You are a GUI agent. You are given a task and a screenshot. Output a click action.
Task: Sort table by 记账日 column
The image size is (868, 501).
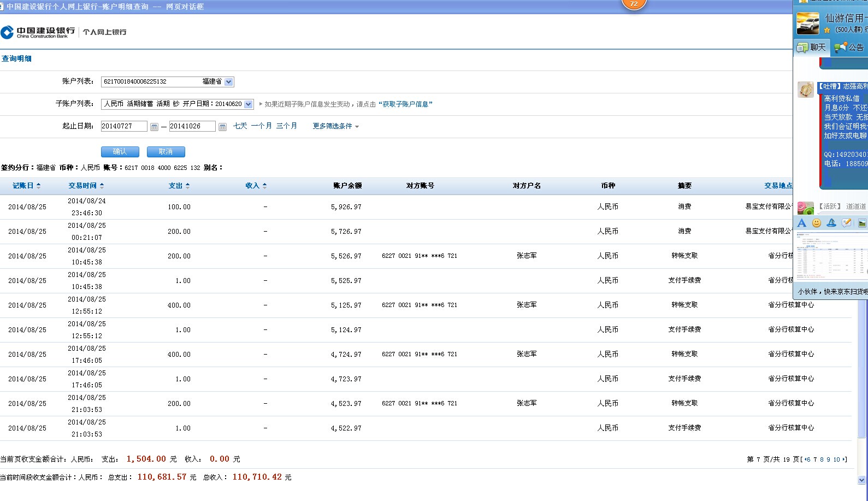pyautogui.click(x=26, y=186)
